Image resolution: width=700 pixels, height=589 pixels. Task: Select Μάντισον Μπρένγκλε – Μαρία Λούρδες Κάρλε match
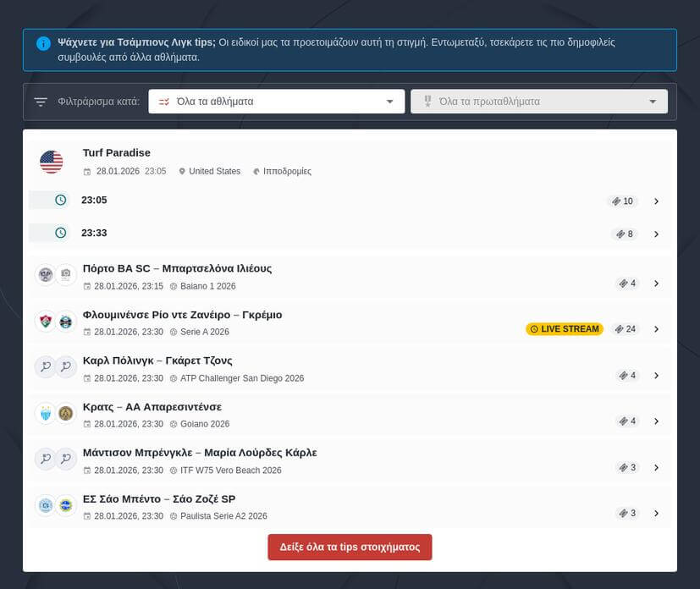200,453
